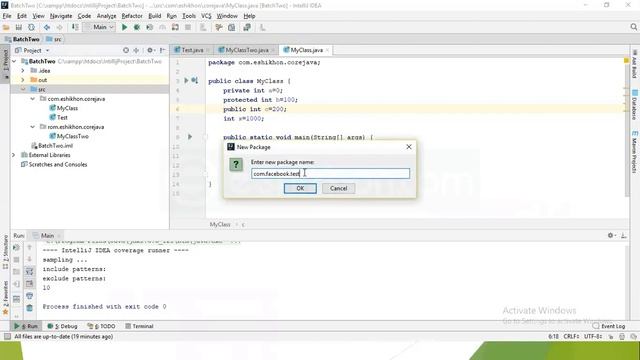The width and height of the screenshot is (640, 360).
Task: Open the Event Log
Action: [609, 326]
